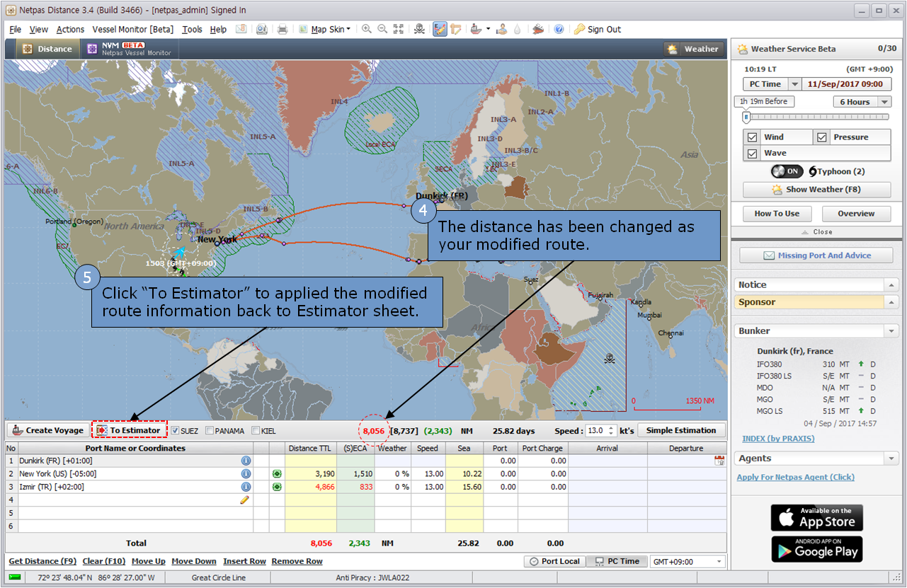Image resolution: width=907 pixels, height=588 pixels.
Task: Toggle the Pressure checkbox
Action: 822,137
